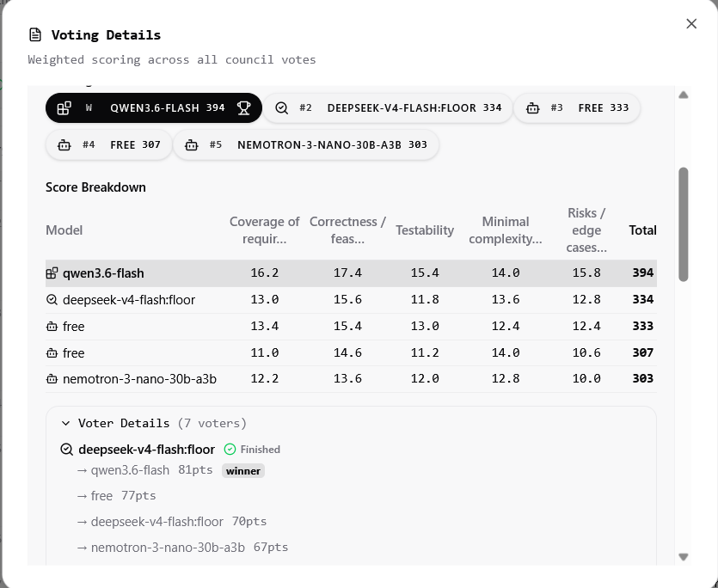Screen dimensions: 718x588
Task: Select the #5 NEMOTRON-3-NANO-30B-A3B 303 chip
Action: (x=306, y=144)
